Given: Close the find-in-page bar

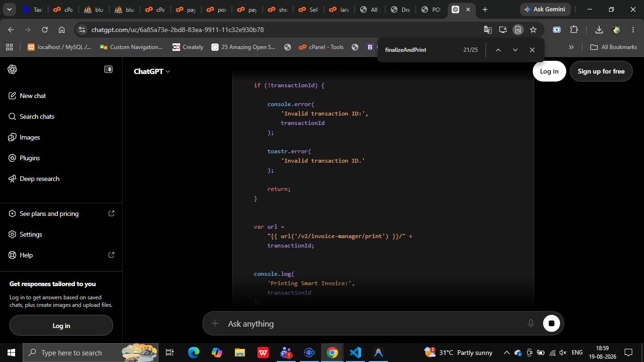Looking at the screenshot, I should (x=532, y=49).
